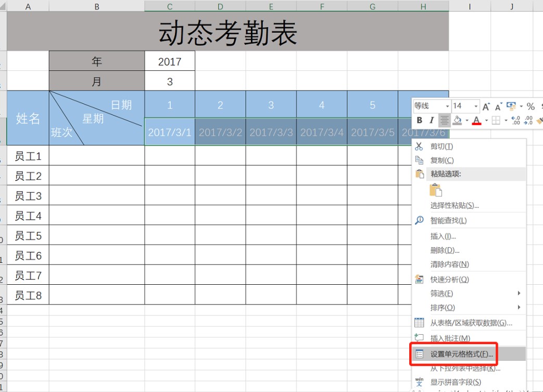Click the smart lookup magnifier icon
Image resolution: width=543 pixels, height=392 pixels.
(x=419, y=220)
